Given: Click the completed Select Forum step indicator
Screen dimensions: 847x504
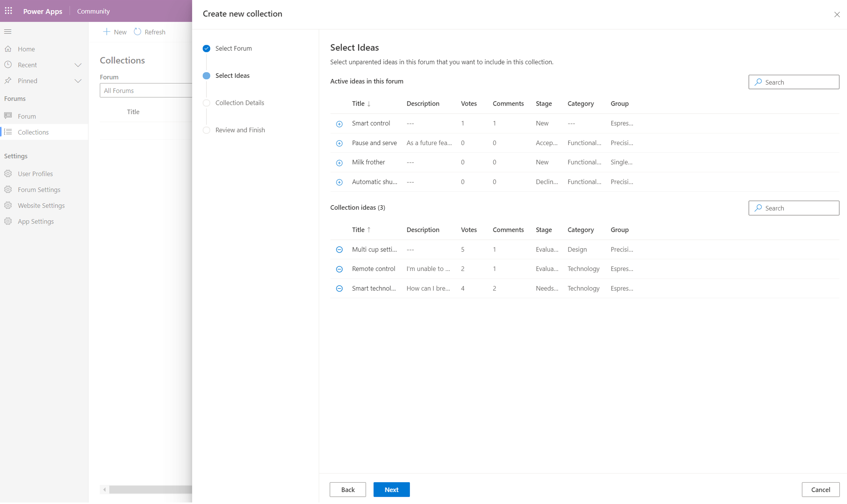Looking at the screenshot, I should tap(206, 48).
